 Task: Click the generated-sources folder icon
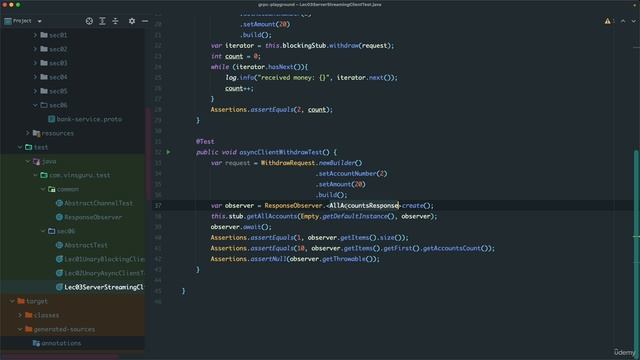[29, 329]
